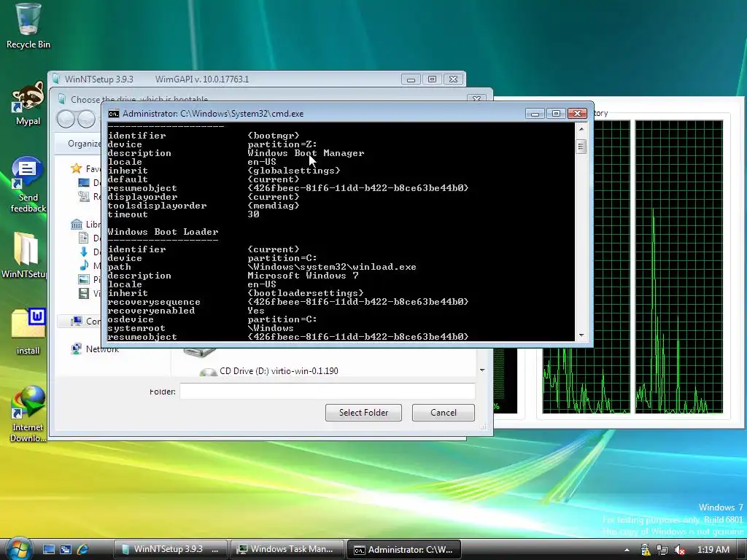This screenshot has height=560, width=747.
Task: Maximize the cmd.exe window
Action: point(556,113)
